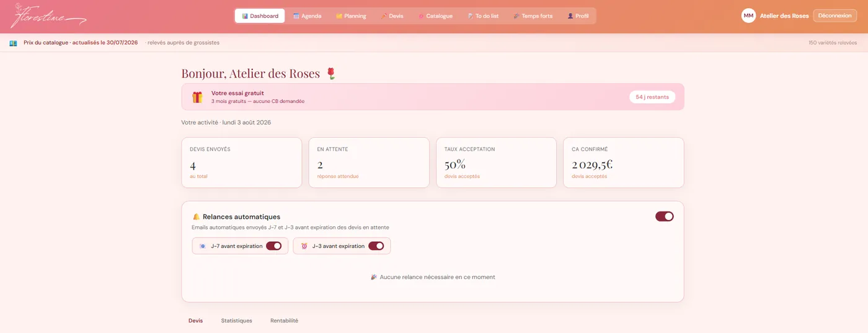Click the alarm icon in J-3 chip
Screen dimensions: 868x333
point(304,246)
